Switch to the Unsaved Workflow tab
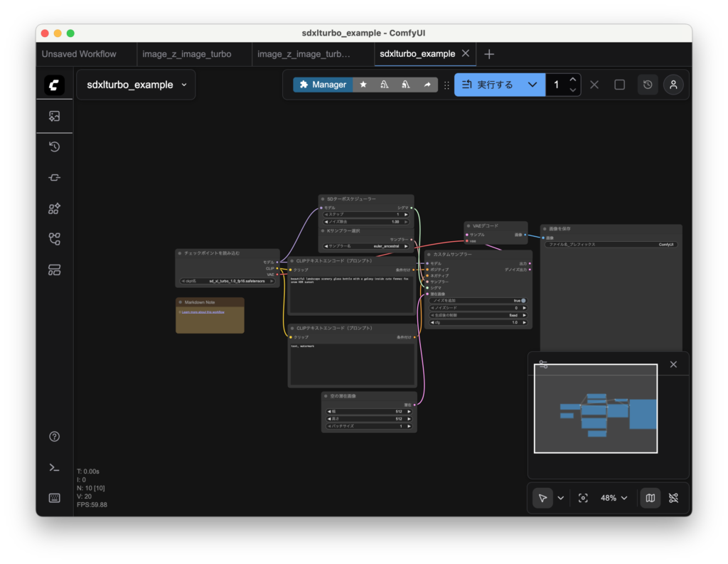 click(79, 54)
